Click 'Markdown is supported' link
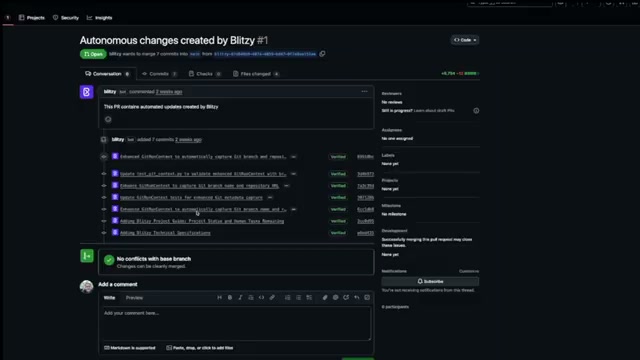640x360 pixels. (130, 348)
